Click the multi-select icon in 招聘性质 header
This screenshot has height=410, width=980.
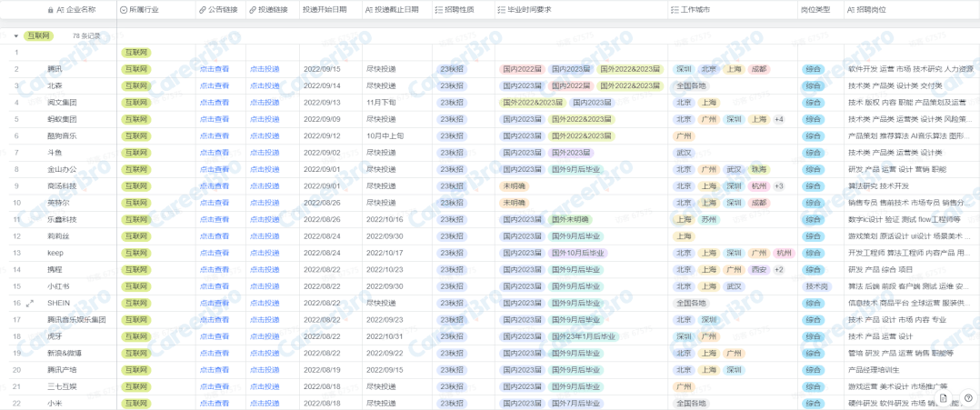pos(438,11)
